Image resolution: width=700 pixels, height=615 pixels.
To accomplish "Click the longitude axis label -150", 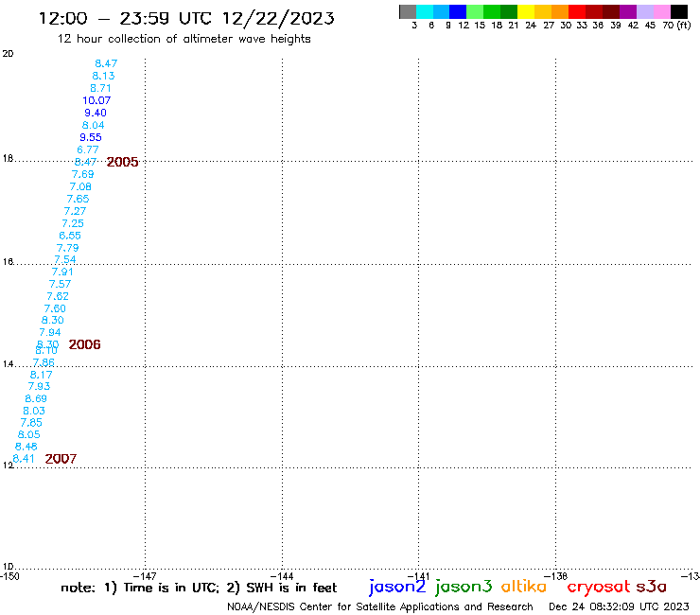I will [x=9, y=576].
